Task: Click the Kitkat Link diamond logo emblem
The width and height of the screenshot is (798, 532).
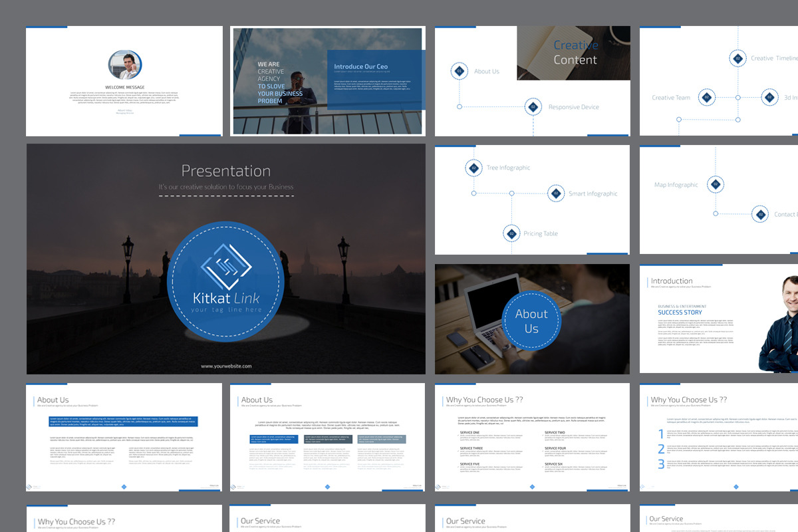Action: (x=225, y=267)
